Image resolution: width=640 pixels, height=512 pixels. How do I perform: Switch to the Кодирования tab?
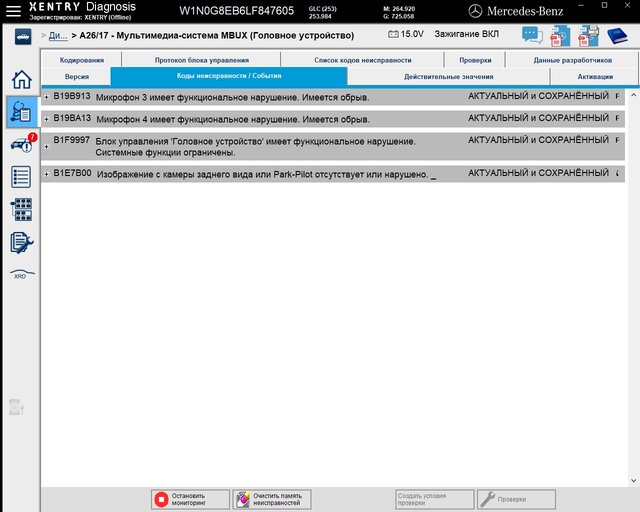(x=82, y=60)
